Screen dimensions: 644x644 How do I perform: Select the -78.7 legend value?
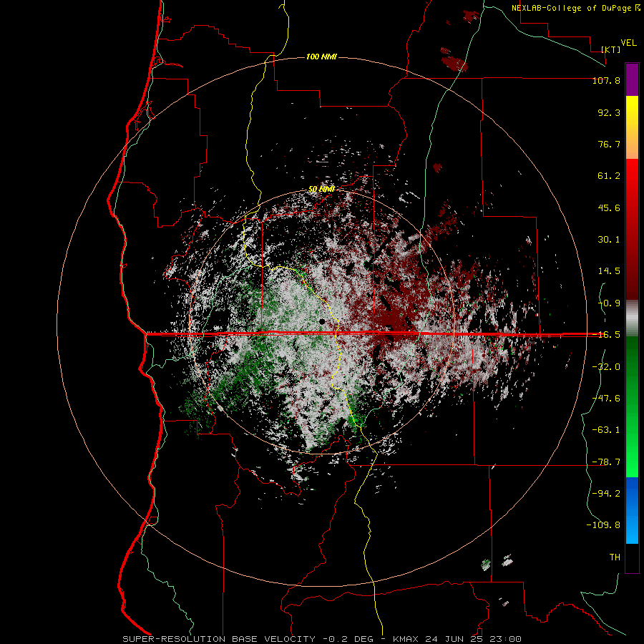(606, 462)
